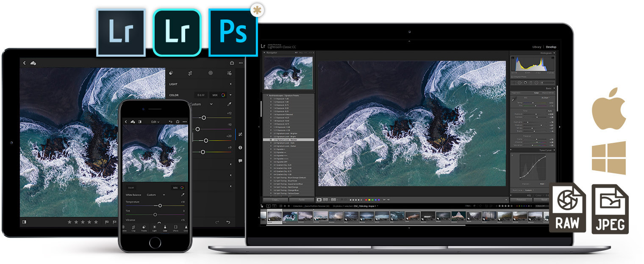Select the Crop tool on phone toolbar

pos(133,228)
